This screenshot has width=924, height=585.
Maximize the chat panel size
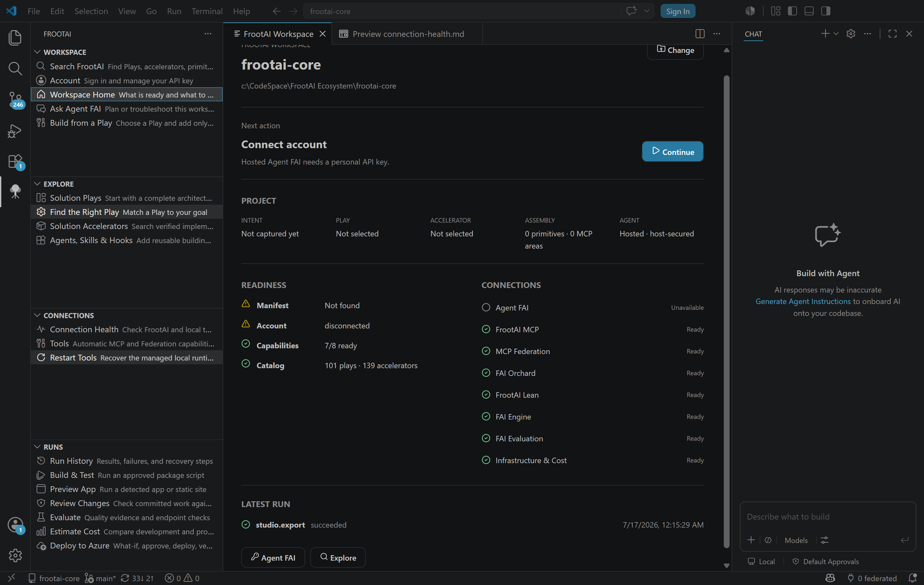892,34
